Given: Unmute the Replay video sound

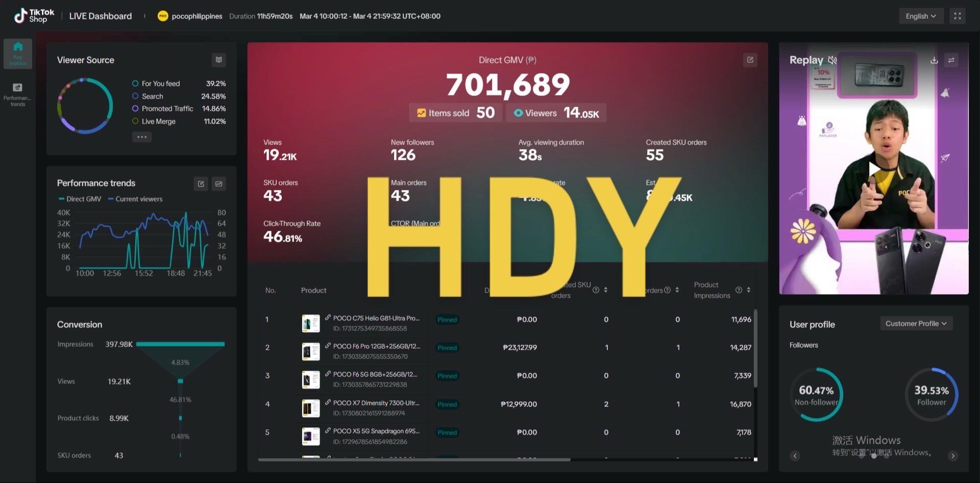Looking at the screenshot, I should point(832,60).
